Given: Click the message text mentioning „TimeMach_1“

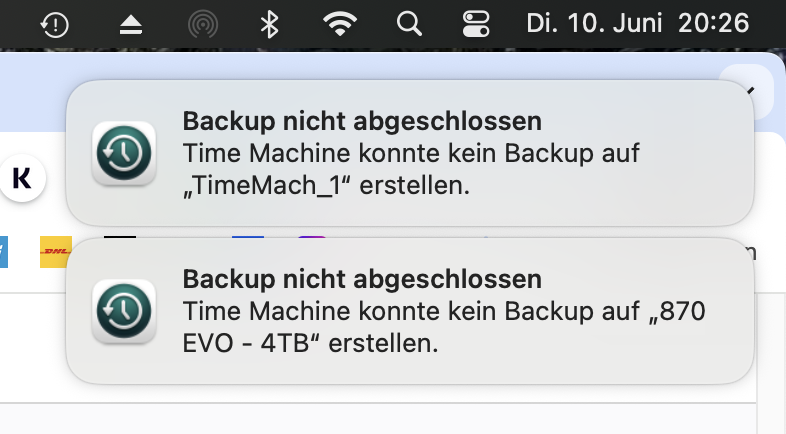Looking at the screenshot, I should pyautogui.click(x=412, y=169).
